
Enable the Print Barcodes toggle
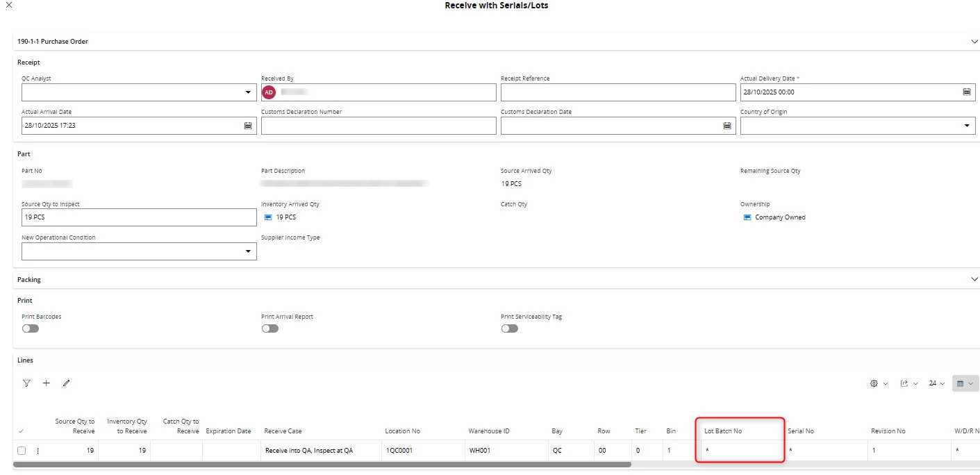[x=31, y=328]
